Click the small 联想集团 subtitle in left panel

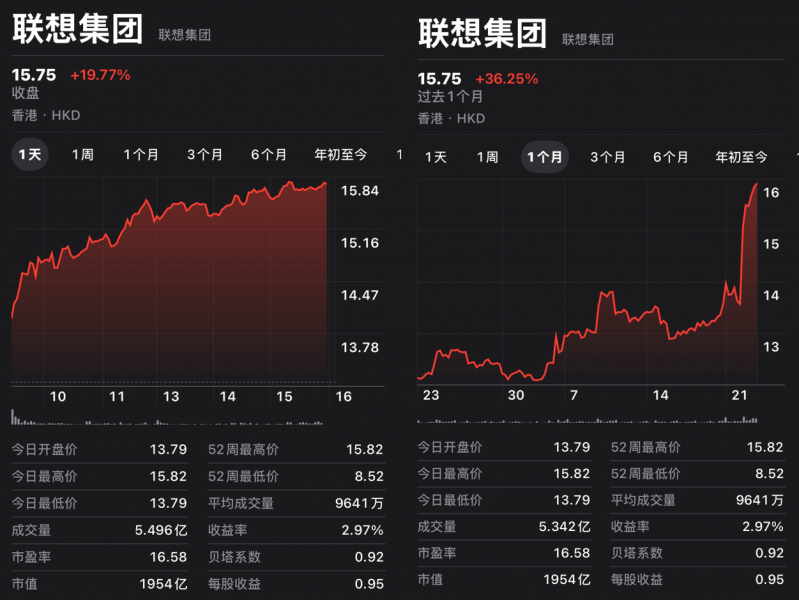[x=184, y=35]
